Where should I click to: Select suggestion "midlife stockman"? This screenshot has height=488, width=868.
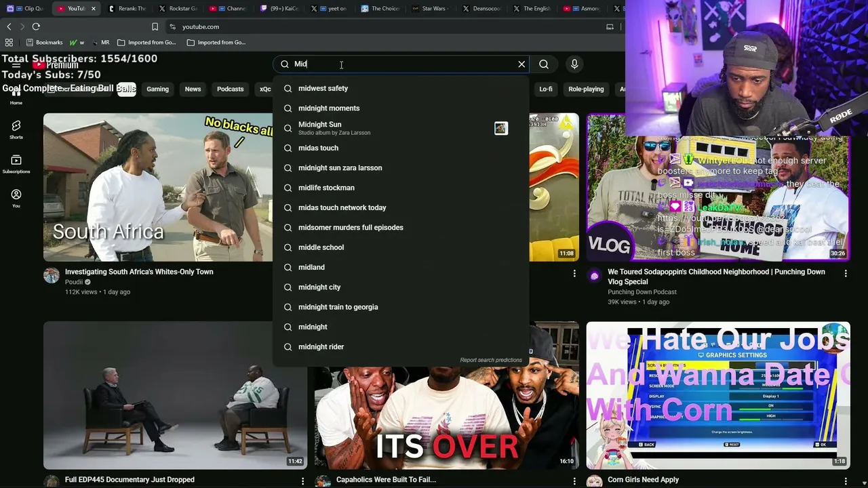401,188
